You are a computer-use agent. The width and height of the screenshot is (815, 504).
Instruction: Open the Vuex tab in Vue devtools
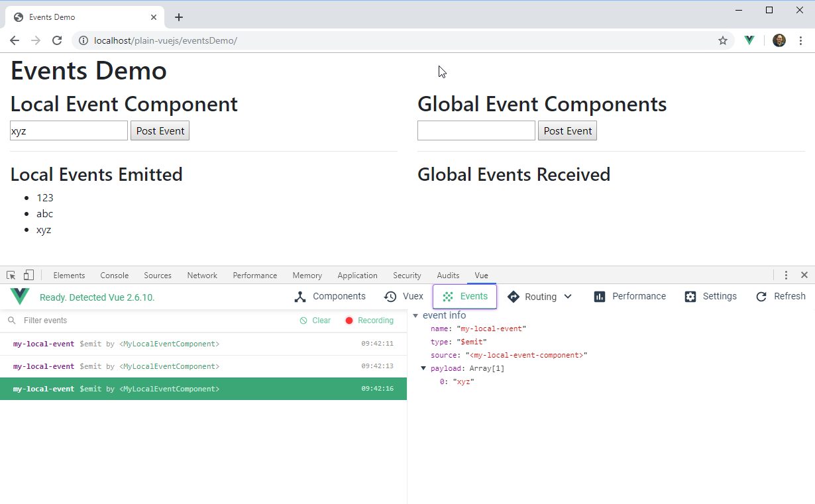click(404, 297)
